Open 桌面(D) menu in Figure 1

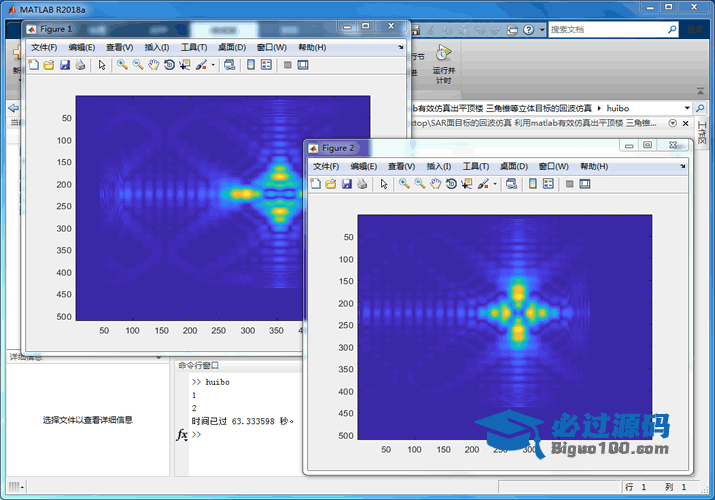click(x=232, y=47)
